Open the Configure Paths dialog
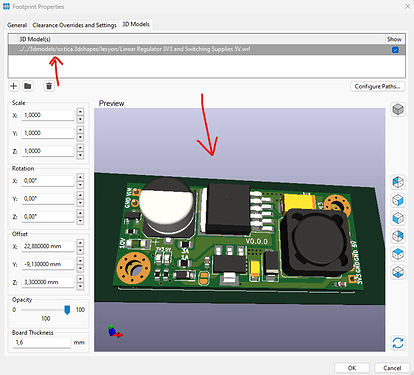 [378, 86]
